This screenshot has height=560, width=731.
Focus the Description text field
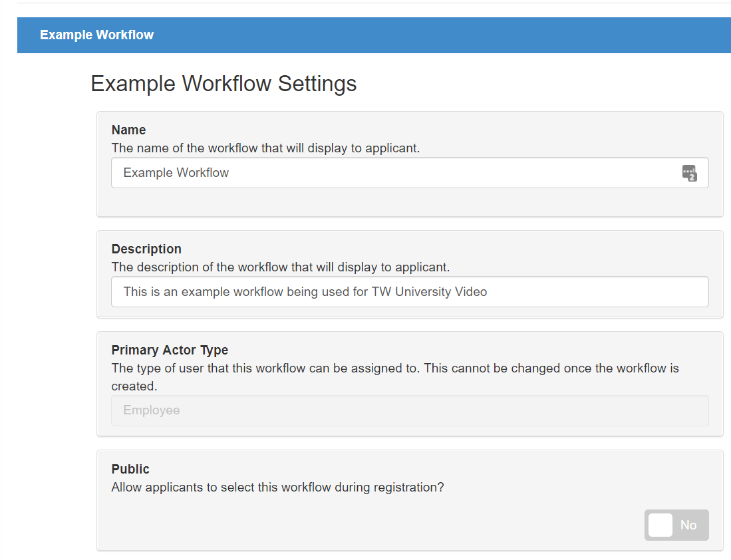tap(409, 292)
